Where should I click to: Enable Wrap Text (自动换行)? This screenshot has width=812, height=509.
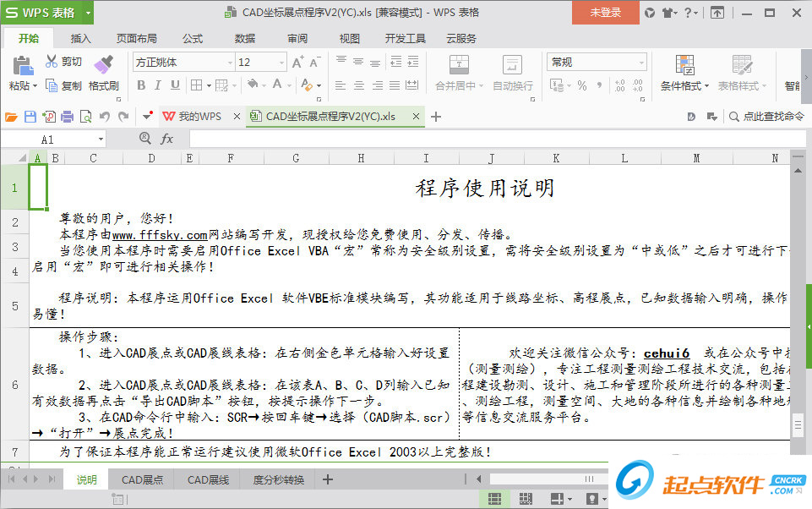pyautogui.click(x=511, y=72)
